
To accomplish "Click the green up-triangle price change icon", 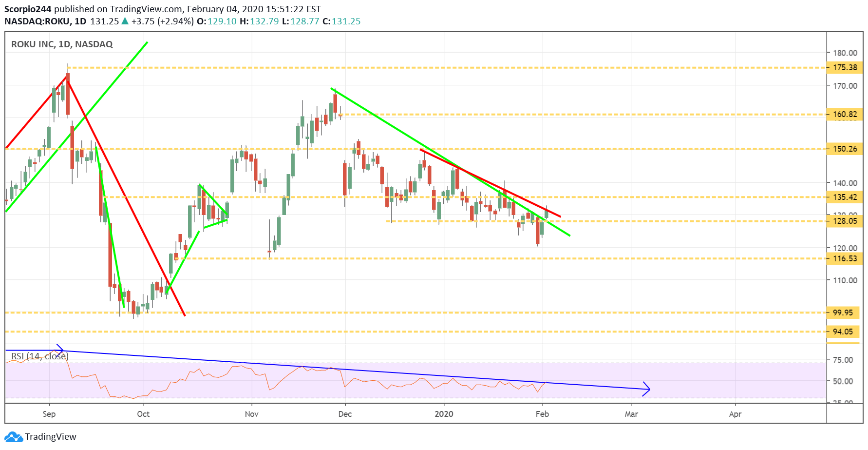I will point(125,21).
